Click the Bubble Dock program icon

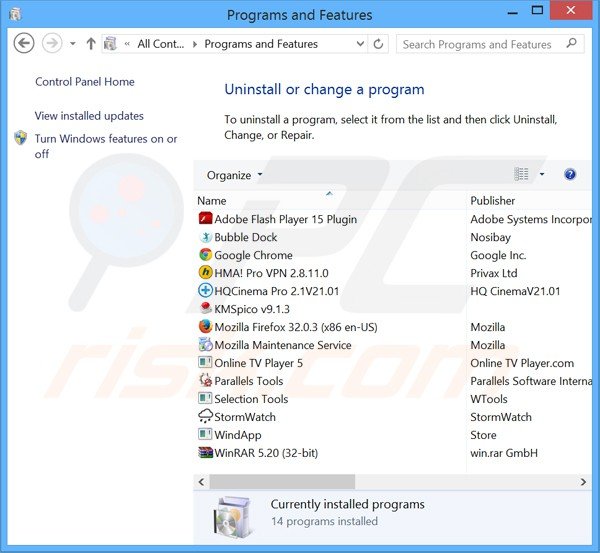[x=205, y=237]
